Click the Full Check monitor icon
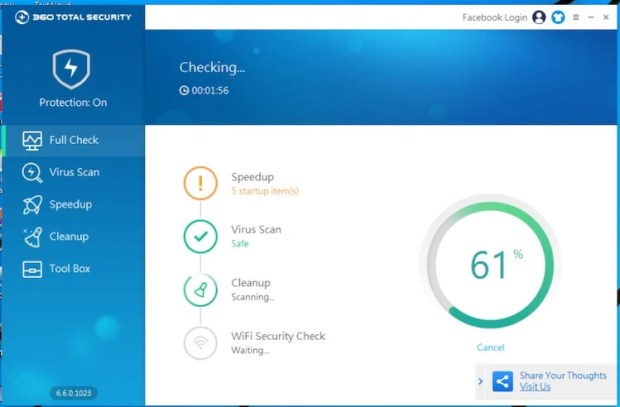Viewport: 620px width, 407px height. coord(32,140)
